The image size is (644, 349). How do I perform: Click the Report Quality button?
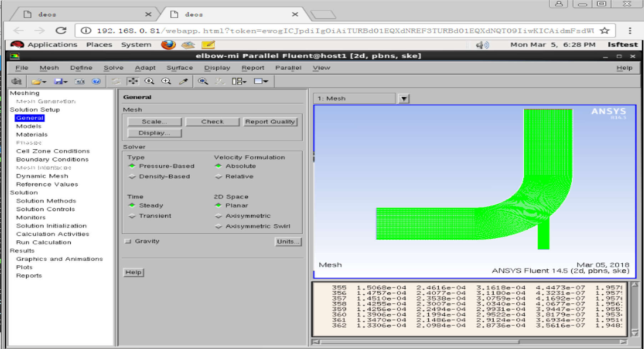[x=270, y=121]
